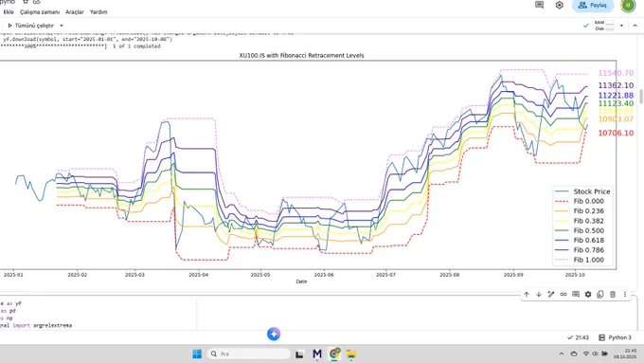Click the 10903.07 level label

tap(616, 119)
